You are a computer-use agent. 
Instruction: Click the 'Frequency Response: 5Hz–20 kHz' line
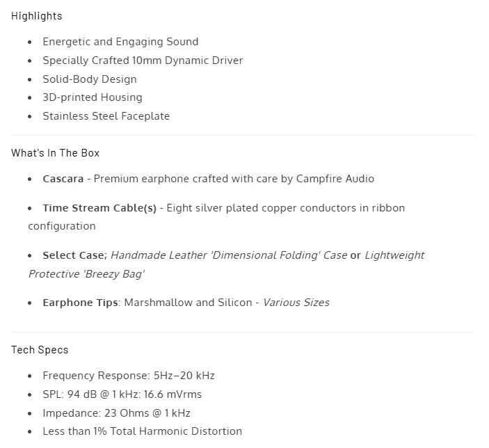(x=129, y=376)
